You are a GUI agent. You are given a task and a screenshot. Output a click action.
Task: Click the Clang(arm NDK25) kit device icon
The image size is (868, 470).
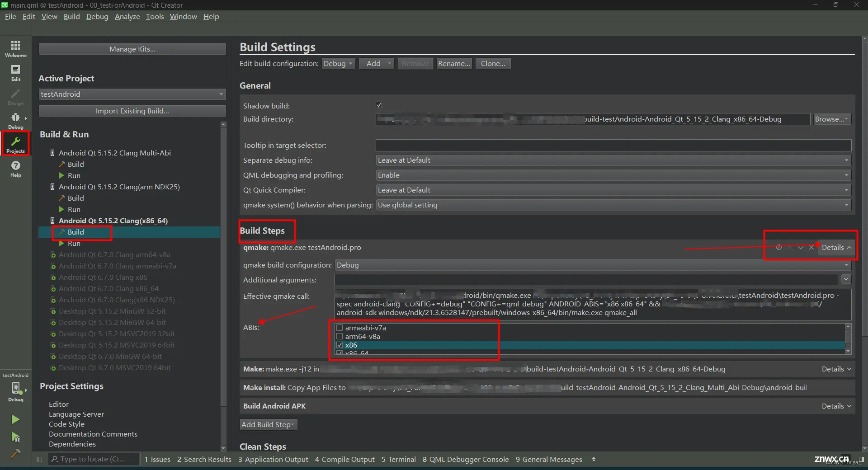(52, 187)
